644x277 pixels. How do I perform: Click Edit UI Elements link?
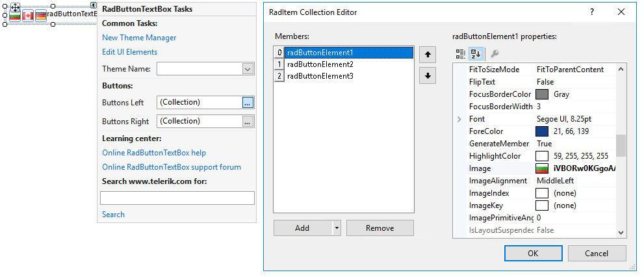coord(130,52)
